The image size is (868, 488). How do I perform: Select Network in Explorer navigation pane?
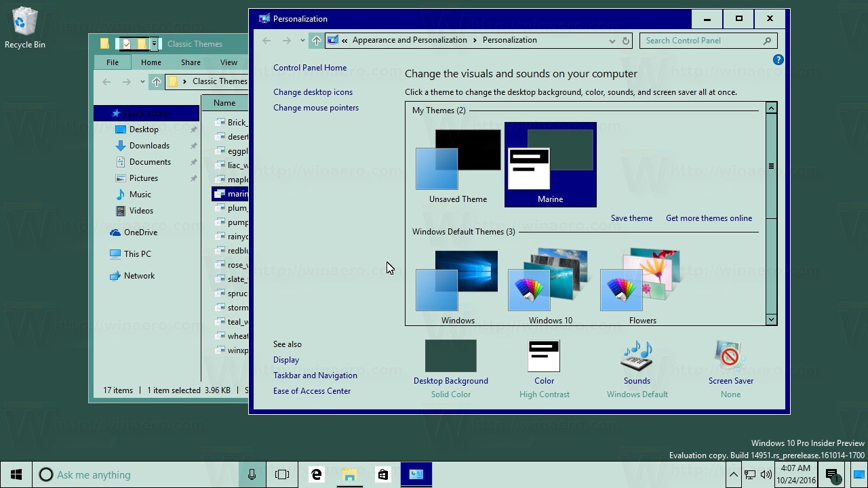click(139, 276)
